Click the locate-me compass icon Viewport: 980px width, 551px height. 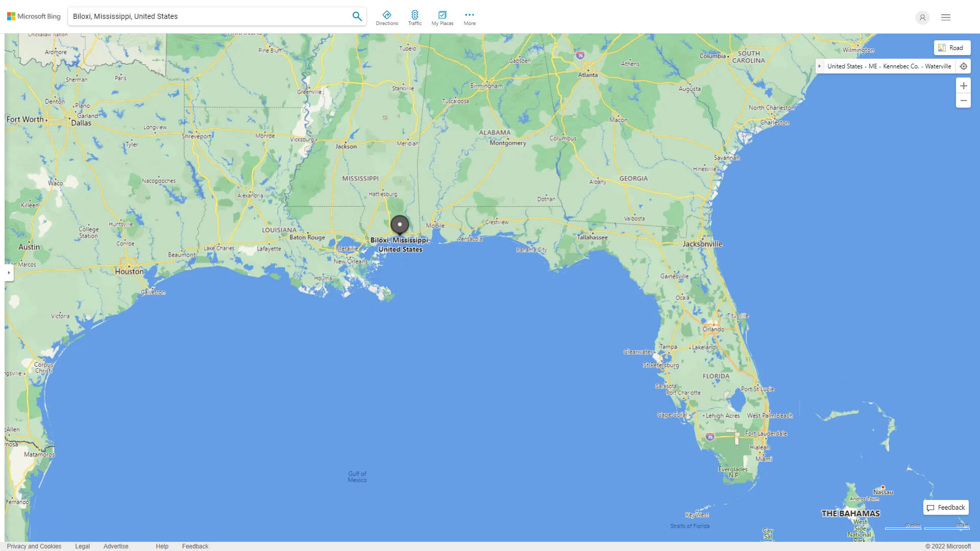pos(964,66)
